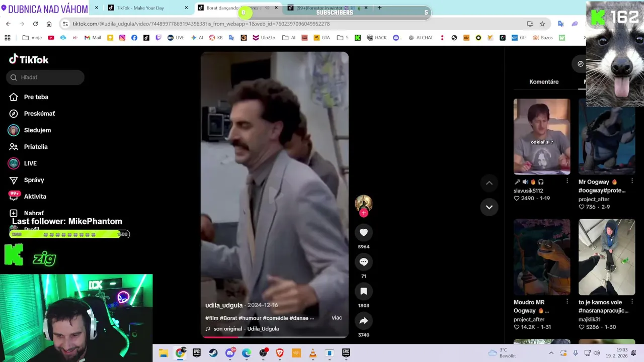Open VLC media player from taskbar
The width and height of the screenshot is (644, 362).
(312, 353)
